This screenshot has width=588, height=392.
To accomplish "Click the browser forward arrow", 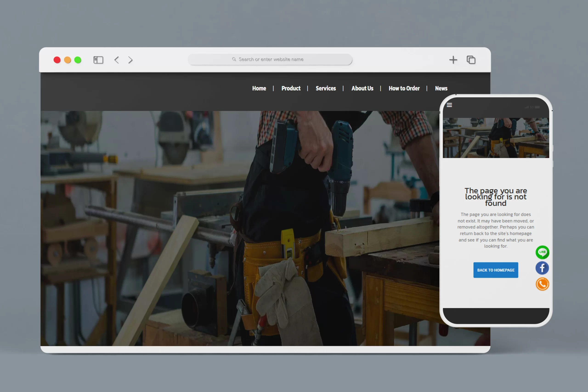I will coord(130,60).
